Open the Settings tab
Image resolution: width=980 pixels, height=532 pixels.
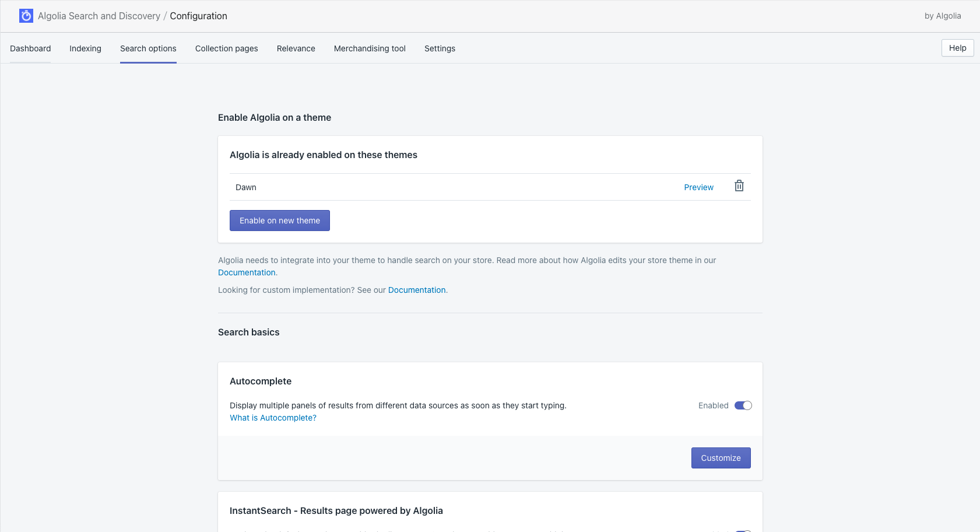(440, 48)
